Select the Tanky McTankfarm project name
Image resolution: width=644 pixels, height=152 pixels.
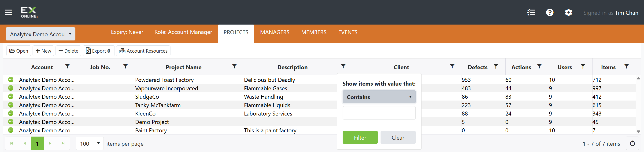(x=158, y=105)
